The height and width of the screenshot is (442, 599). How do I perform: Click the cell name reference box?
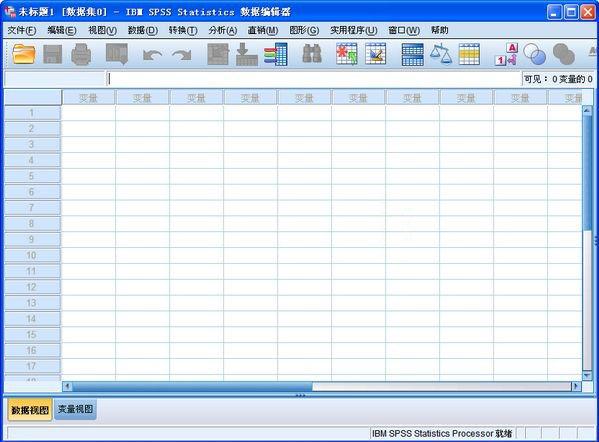point(54,79)
